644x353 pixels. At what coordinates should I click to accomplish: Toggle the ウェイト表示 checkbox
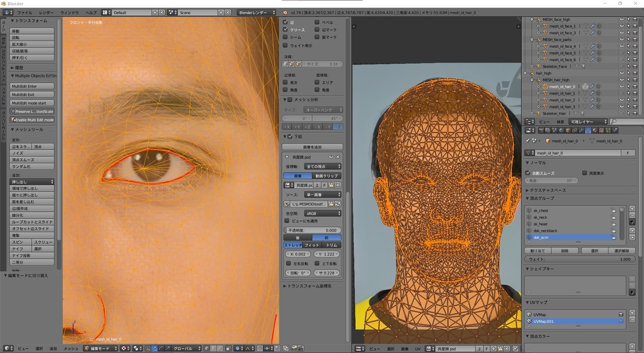(286, 46)
